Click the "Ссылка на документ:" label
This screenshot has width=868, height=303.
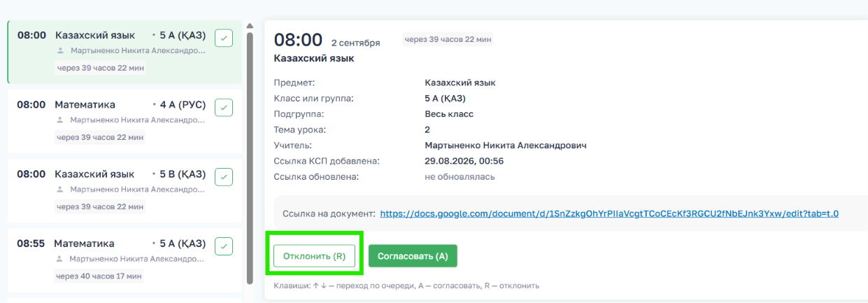[329, 213]
